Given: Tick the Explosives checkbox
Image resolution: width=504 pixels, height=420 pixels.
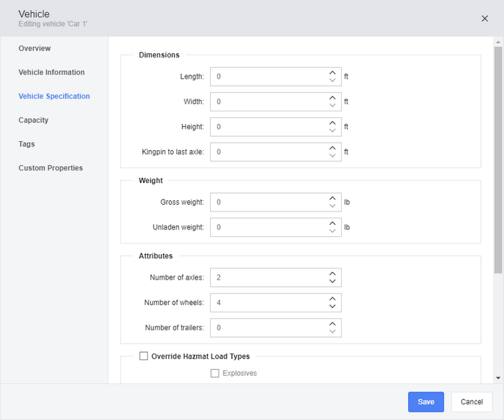Looking at the screenshot, I should tap(215, 373).
